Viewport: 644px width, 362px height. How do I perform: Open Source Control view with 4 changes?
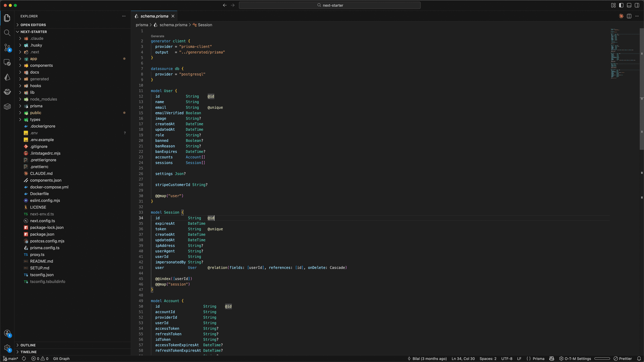click(7, 48)
